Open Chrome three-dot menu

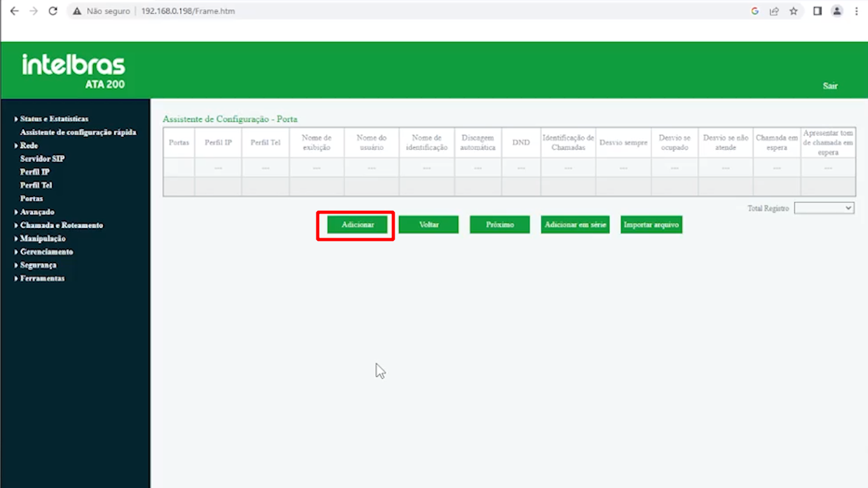click(x=857, y=11)
